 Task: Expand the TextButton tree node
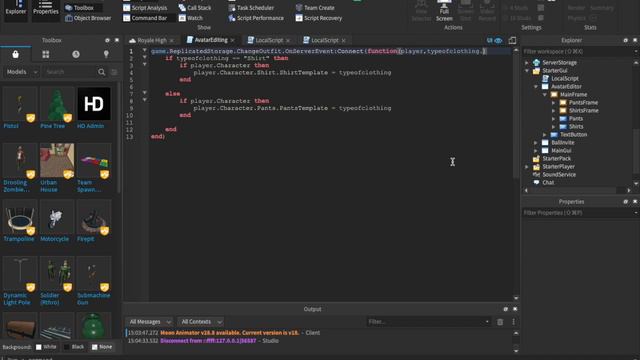point(545,135)
